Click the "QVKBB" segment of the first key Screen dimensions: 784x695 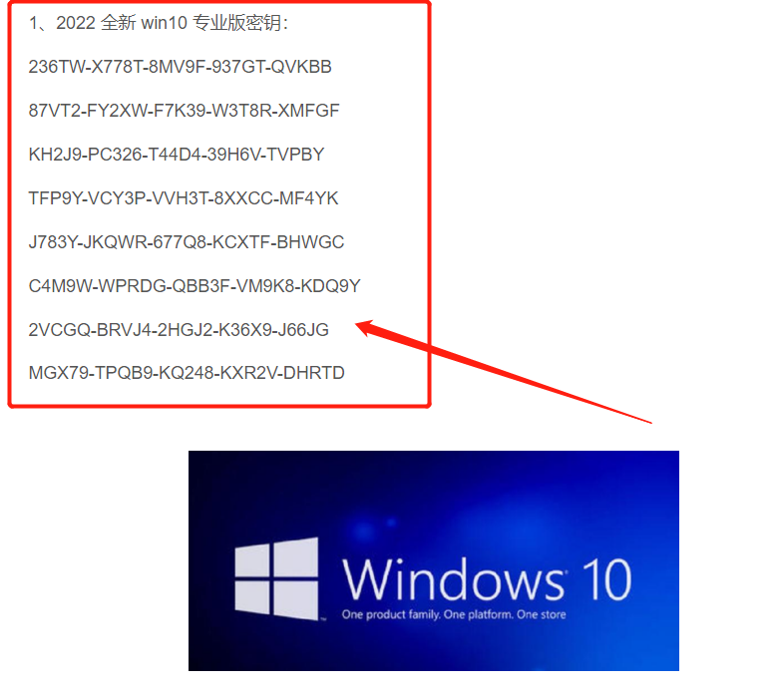click(301, 67)
